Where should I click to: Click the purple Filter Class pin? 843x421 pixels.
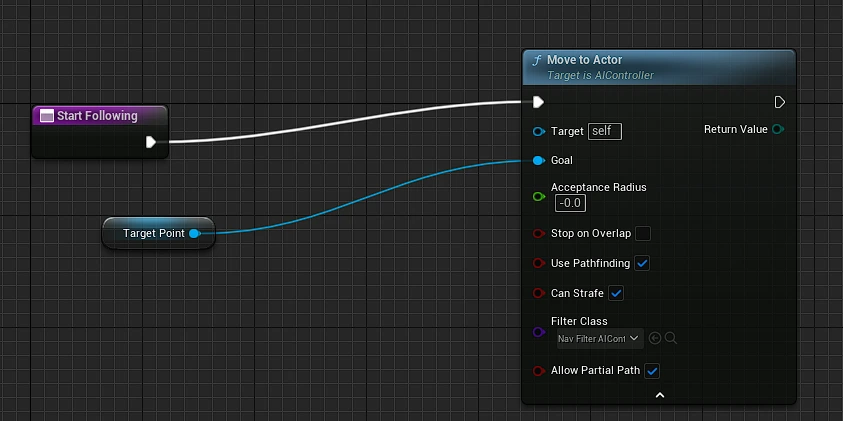tap(538, 331)
